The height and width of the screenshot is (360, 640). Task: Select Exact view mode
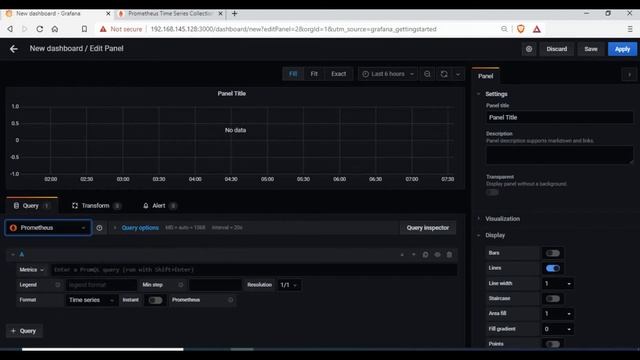[338, 74]
